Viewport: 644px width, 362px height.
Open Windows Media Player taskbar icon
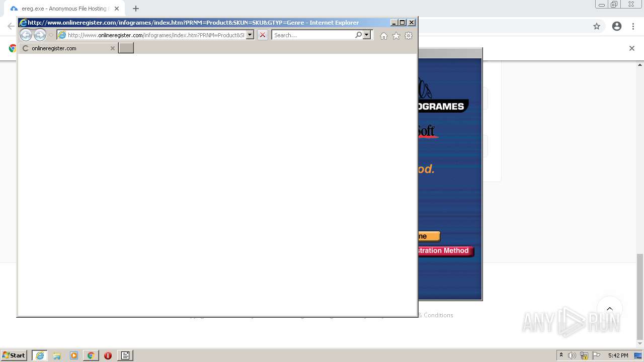(74, 355)
